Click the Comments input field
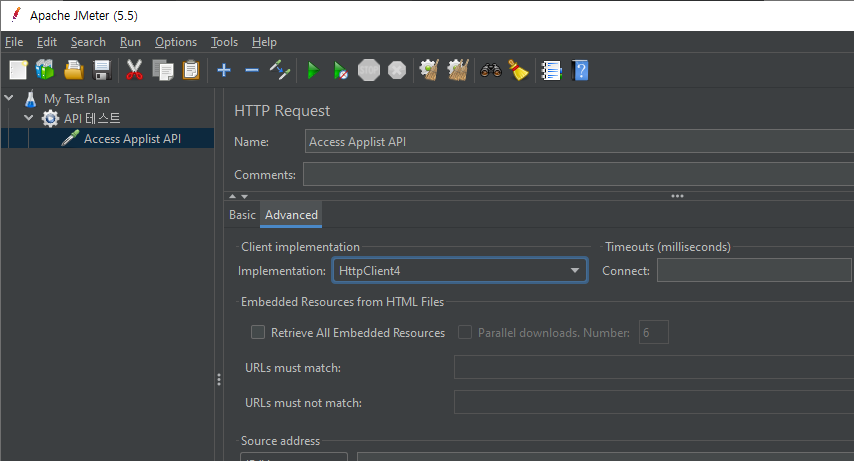Image resolution: width=854 pixels, height=461 pixels. click(x=578, y=174)
